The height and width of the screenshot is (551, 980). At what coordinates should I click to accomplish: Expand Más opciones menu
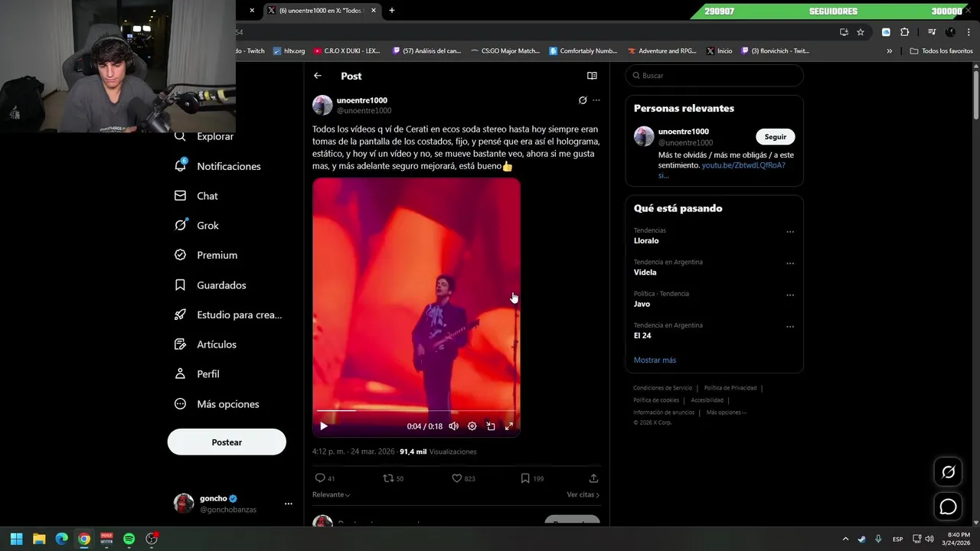217,404
